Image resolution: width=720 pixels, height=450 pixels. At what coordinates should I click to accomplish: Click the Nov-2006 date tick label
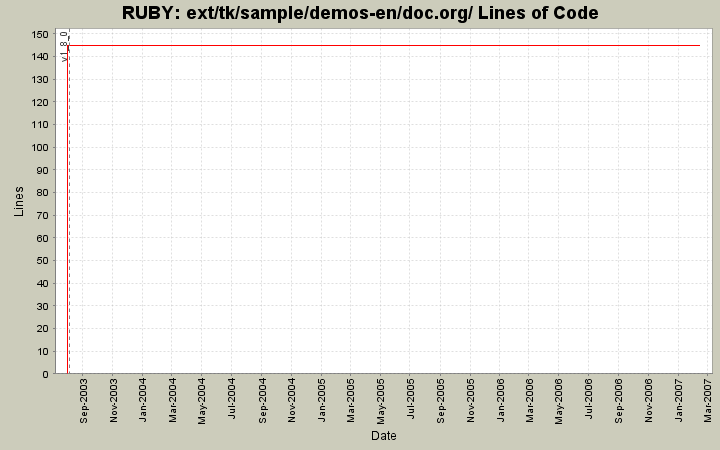coord(648,401)
